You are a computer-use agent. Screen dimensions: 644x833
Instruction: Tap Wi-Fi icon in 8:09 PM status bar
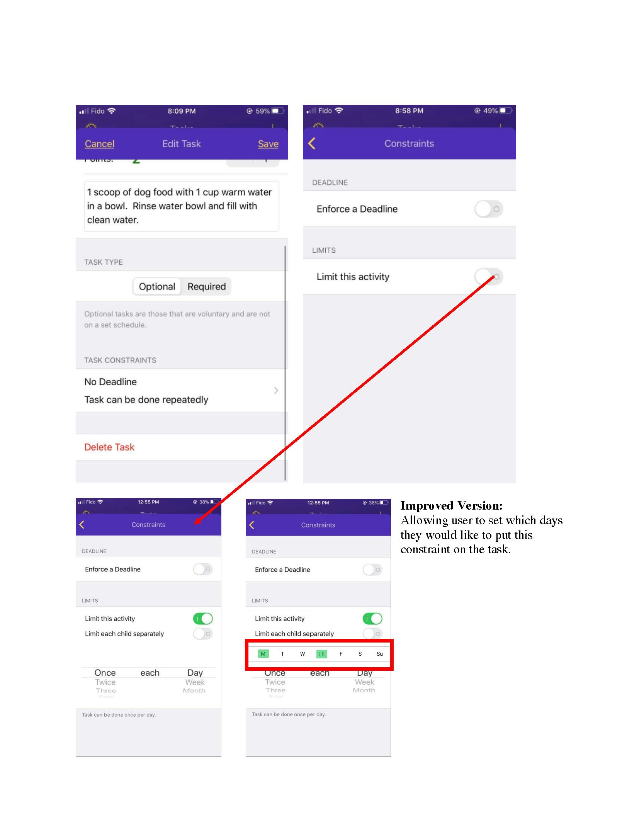(111, 111)
